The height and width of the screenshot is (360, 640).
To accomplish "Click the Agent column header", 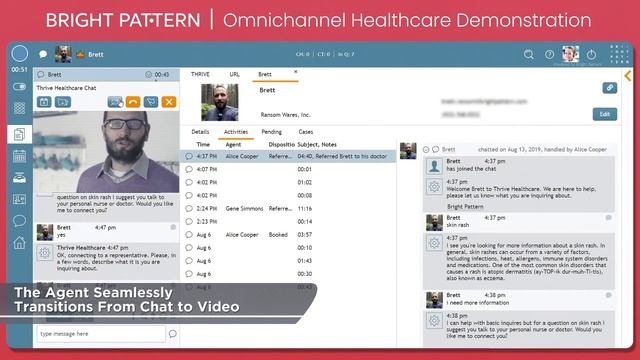I will (233, 144).
